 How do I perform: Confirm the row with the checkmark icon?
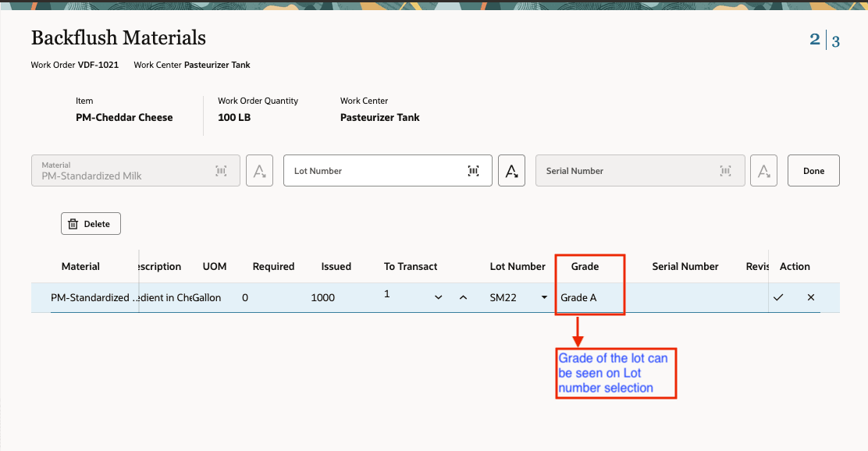779,297
